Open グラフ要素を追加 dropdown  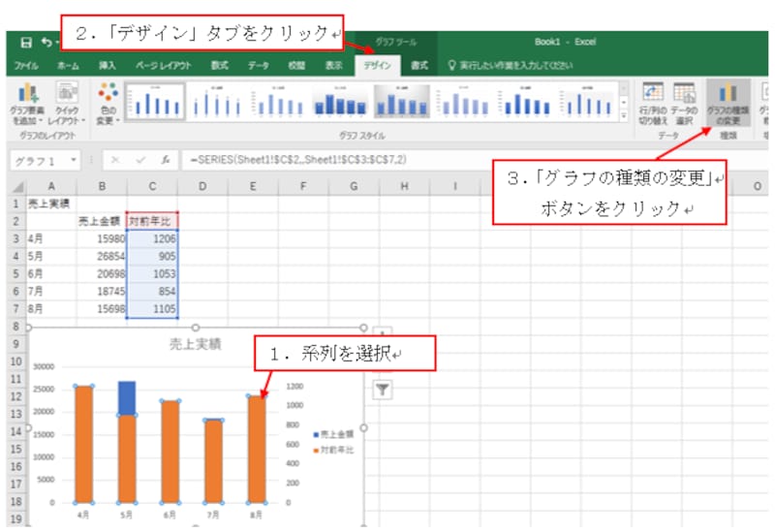(27, 105)
